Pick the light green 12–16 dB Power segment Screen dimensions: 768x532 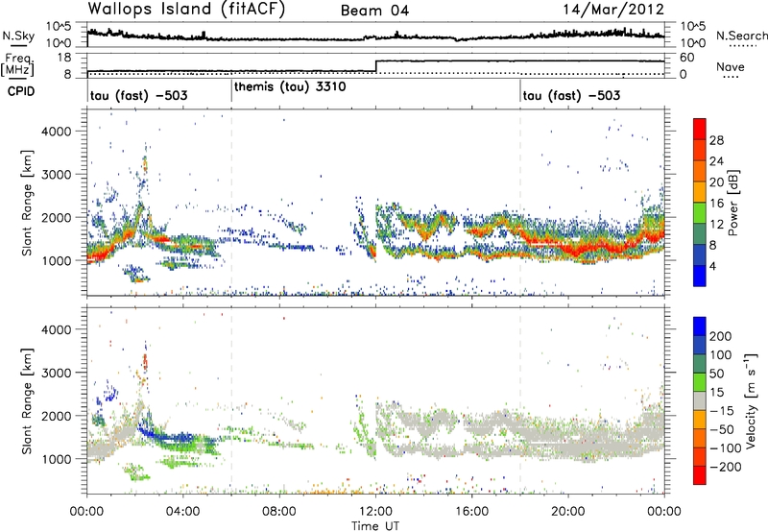point(700,212)
